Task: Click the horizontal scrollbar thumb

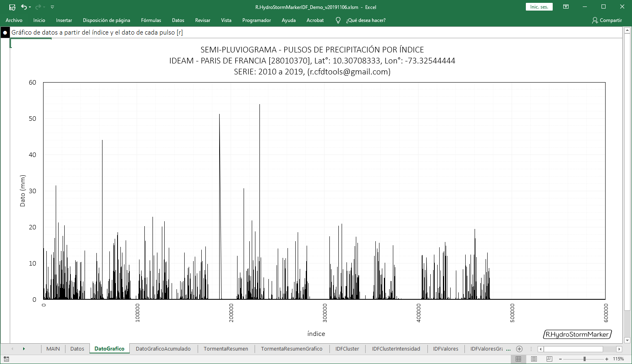Action: click(573, 349)
